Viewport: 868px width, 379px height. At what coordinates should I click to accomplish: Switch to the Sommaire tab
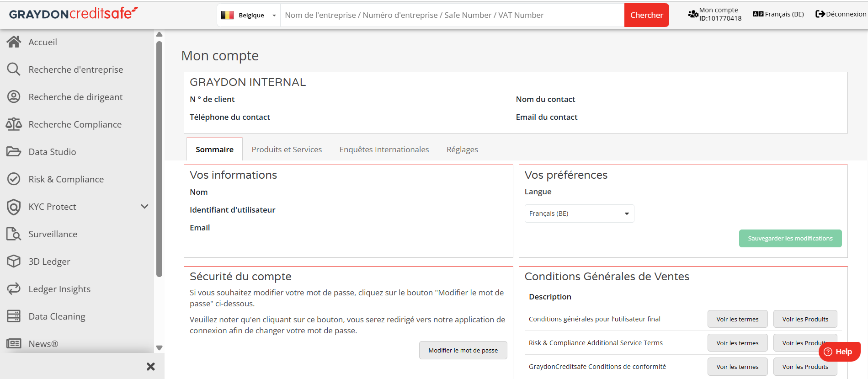click(214, 149)
